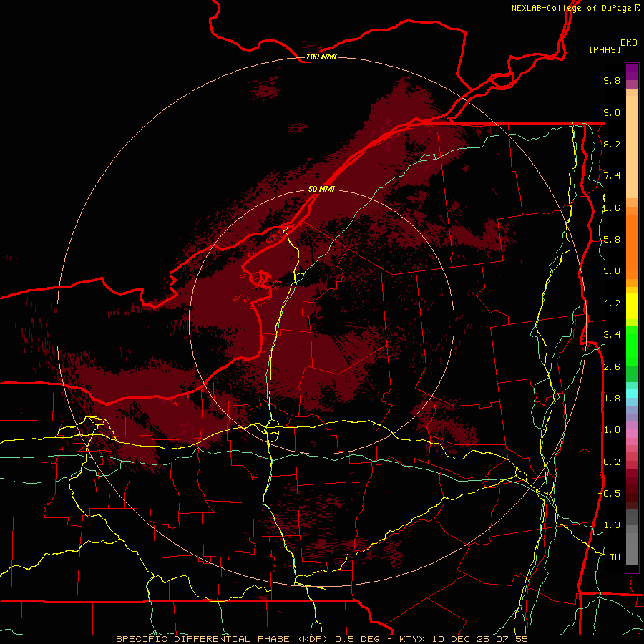The width and height of the screenshot is (644, 644).
Task: Click the 9.0 value on the color scale
Action: click(x=612, y=112)
